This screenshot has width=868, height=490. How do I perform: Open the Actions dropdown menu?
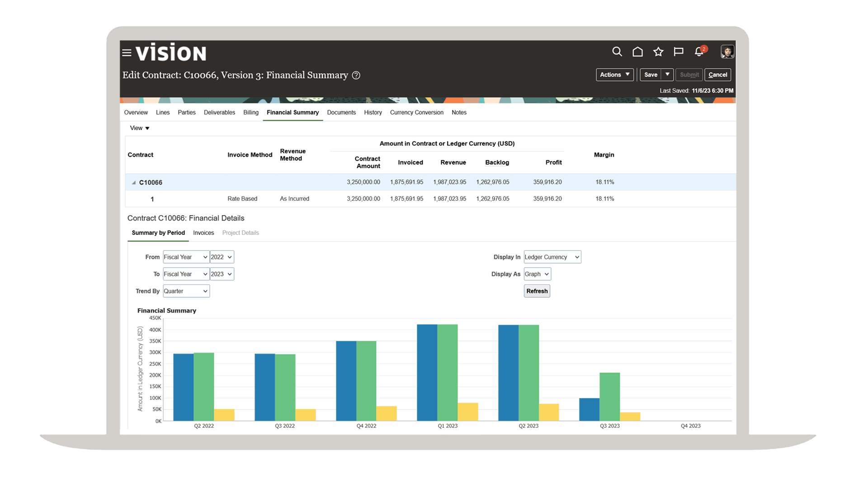tap(614, 75)
